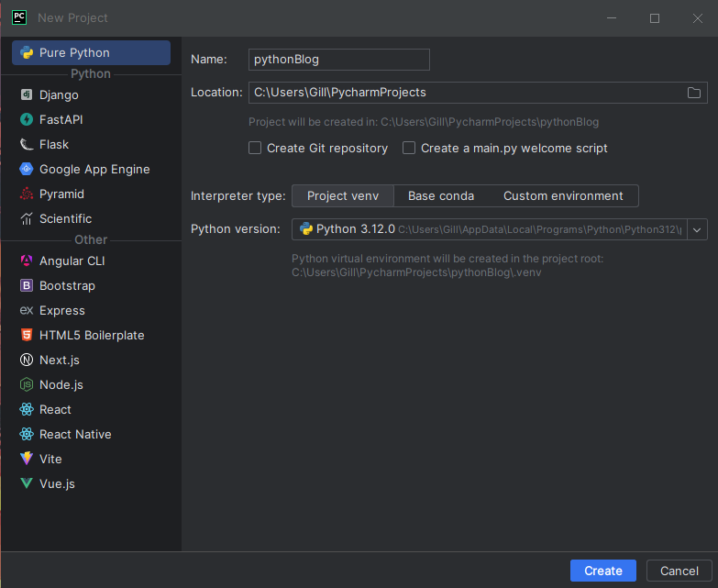Edit the Name field pythonBlog
The image size is (718, 588).
coord(339,60)
